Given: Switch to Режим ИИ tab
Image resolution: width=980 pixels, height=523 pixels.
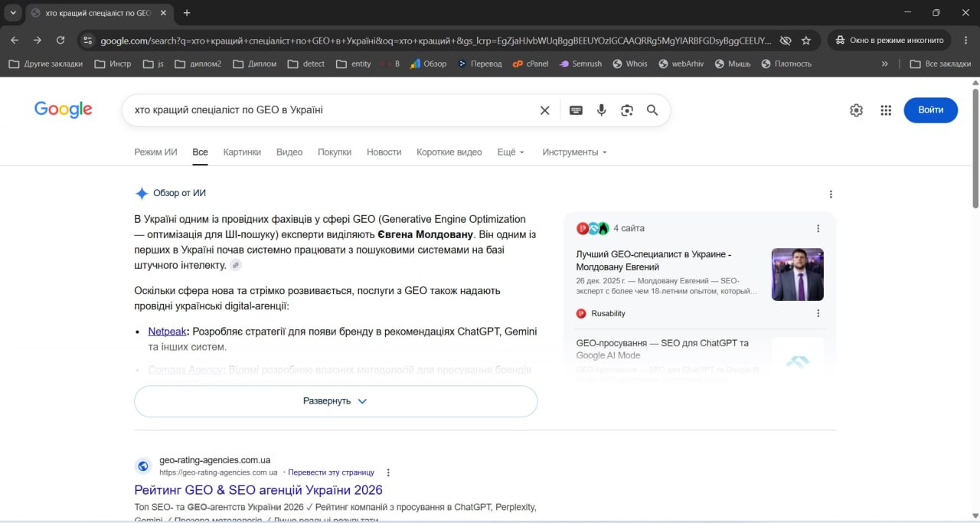Looking at the screenshot, I should [155, 152].
